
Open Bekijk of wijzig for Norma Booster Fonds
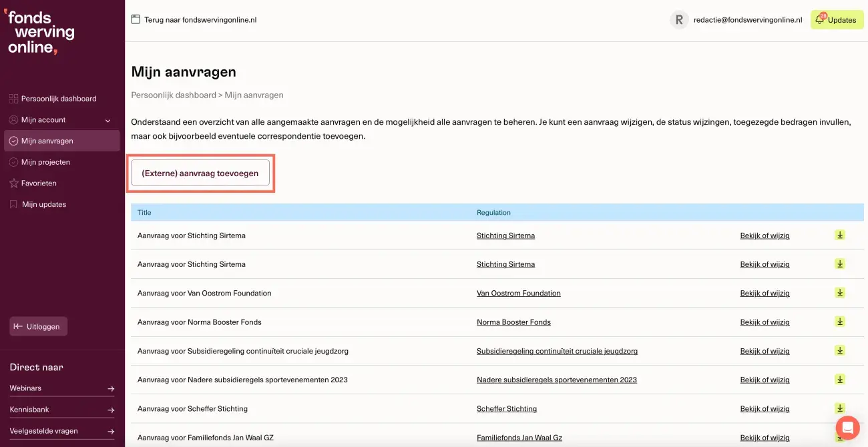pyautogui.click(x=765, y=322)
